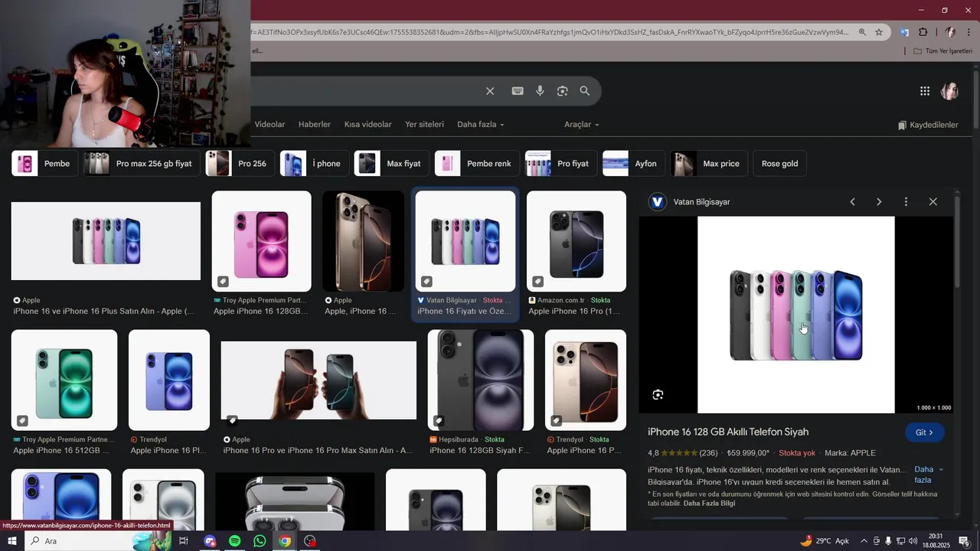Image resolution: width=980 pixels, height=551 pixels.
Task: Open Apple iPhone 16 Pro hands thumbnail
Action: pyautogui.click(x=318, y=380)
